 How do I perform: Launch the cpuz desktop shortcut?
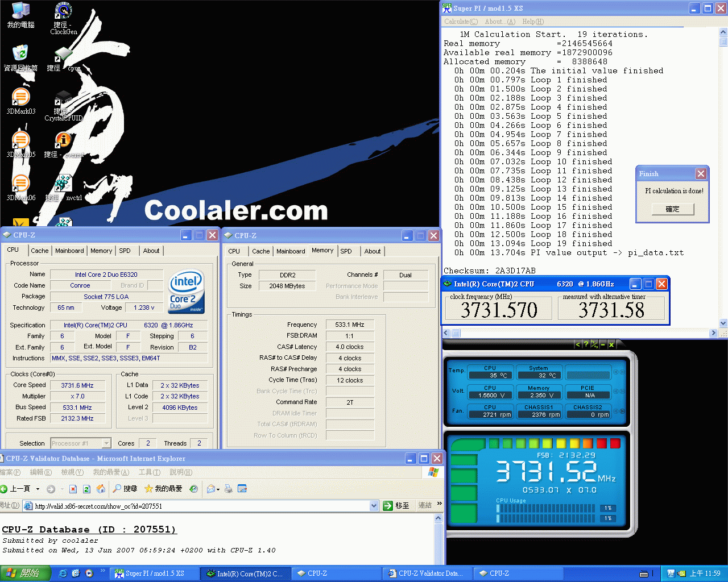pos(63,57)
